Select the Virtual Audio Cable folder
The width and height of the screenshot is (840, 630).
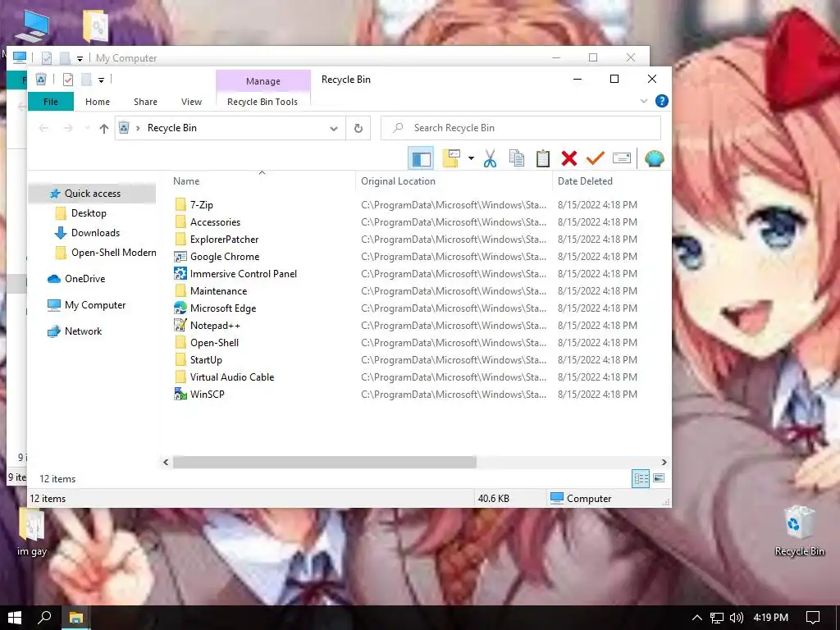pyautogui.click(x=231, y=377)
